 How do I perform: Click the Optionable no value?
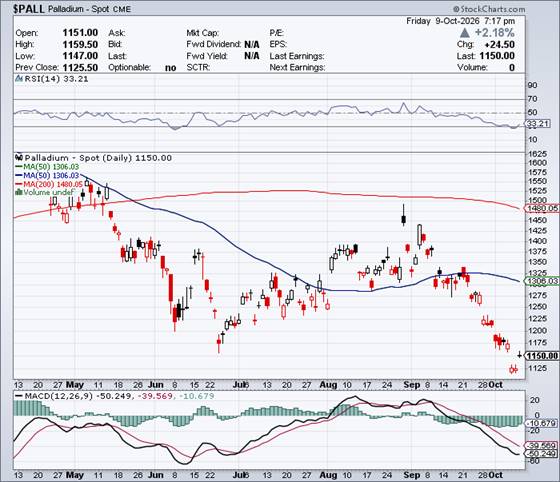(x=171, y=67)
